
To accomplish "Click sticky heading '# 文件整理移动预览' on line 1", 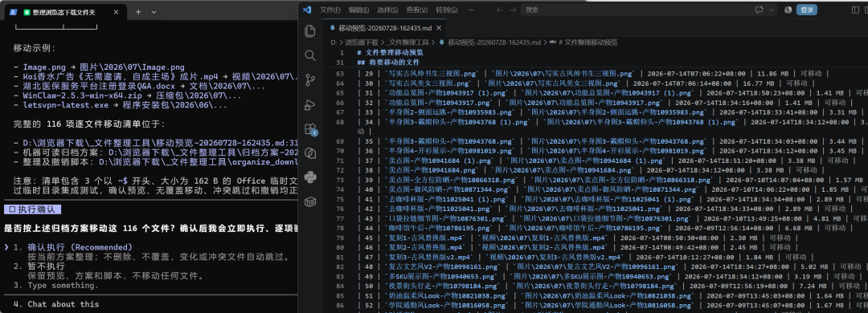I will [391, 52].
